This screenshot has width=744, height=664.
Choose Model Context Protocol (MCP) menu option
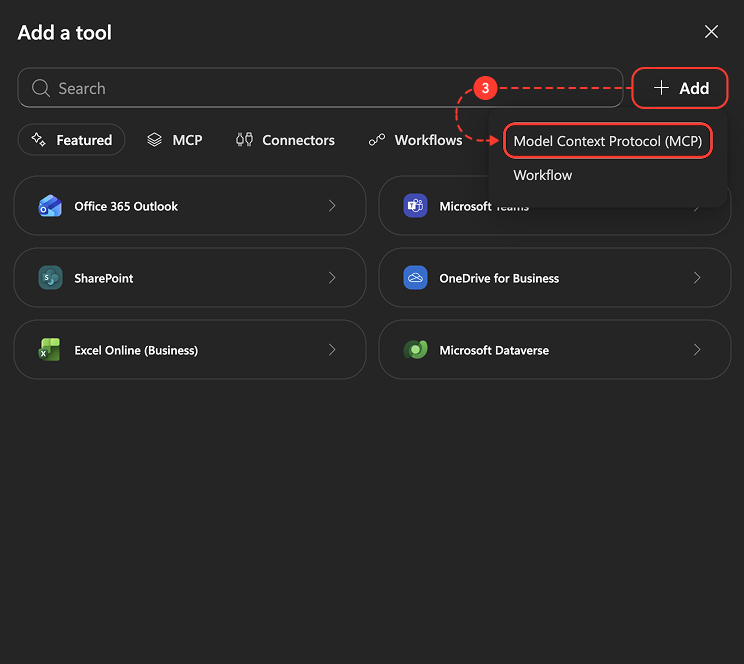coord(608,141)
